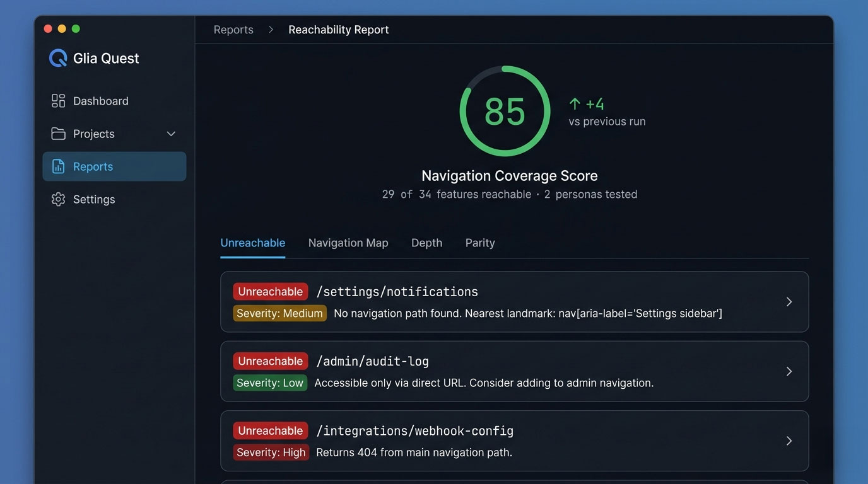Expand the /settings/notifications row chevron
Viewport: 868px width, 484px height.
(x=789, y=302)
